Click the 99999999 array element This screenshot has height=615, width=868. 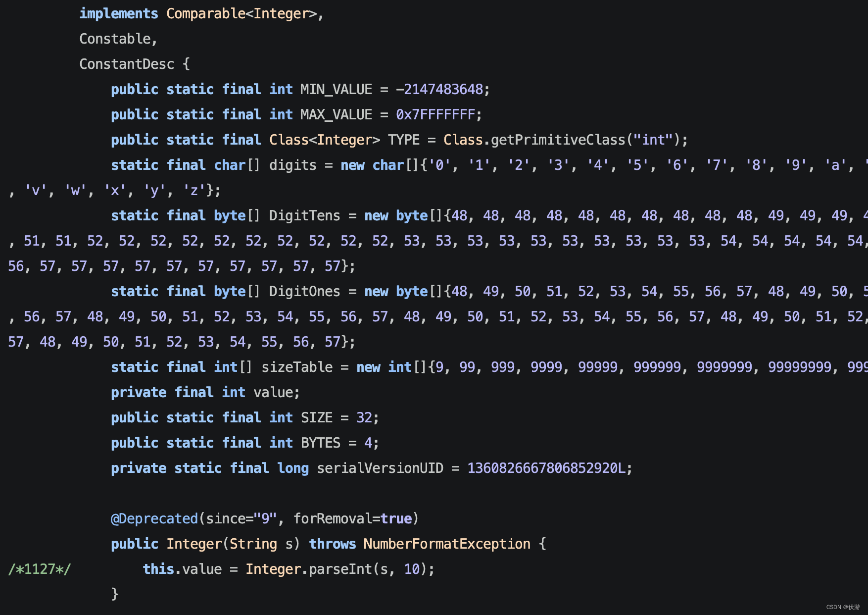point(800,367)
